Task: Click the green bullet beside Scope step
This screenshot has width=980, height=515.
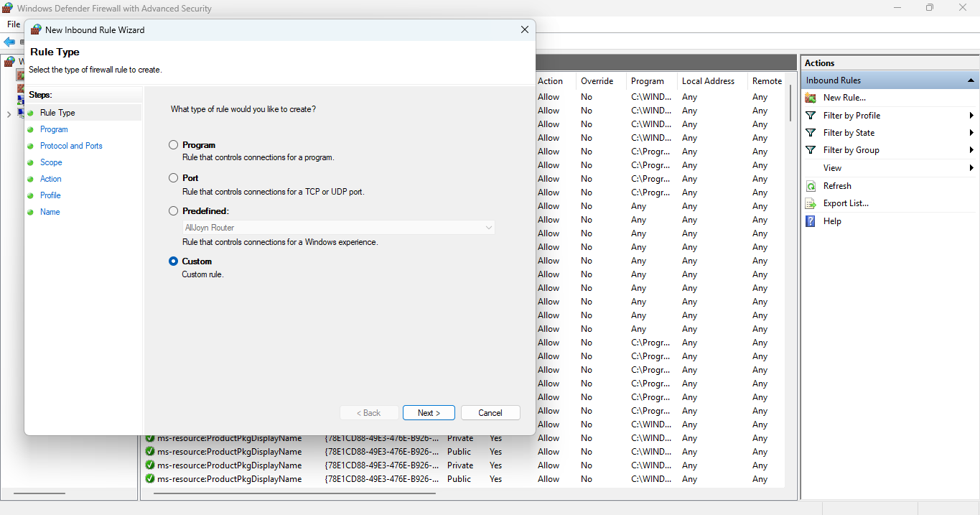Action: click(31, 162)
